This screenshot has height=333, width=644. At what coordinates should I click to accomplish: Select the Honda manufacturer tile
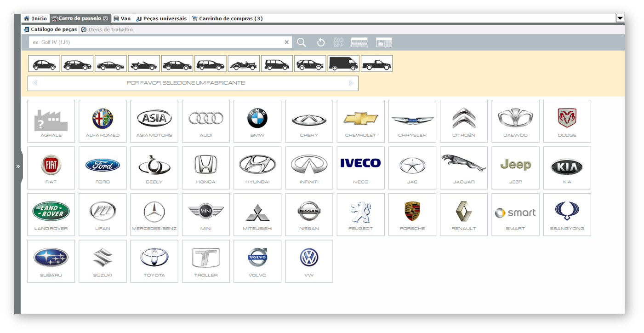(206, 168)
